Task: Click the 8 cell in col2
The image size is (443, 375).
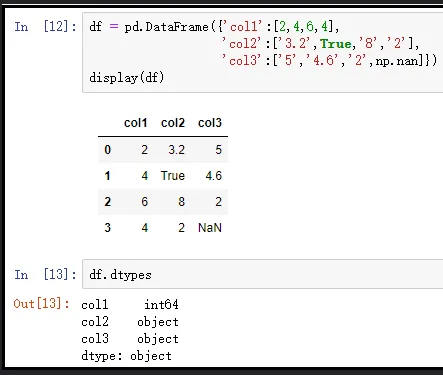Action: [x=181, y=202]
